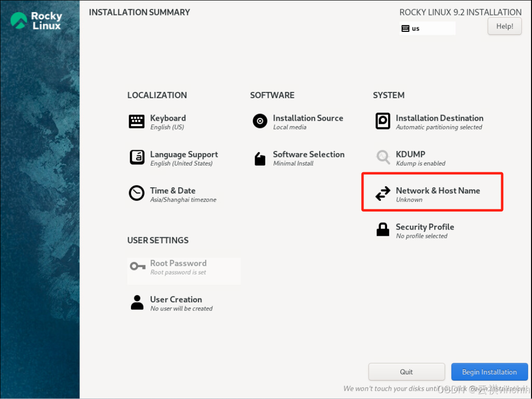Click the LOCALIZATION section heading
The image size is (532, 399).
157,95
